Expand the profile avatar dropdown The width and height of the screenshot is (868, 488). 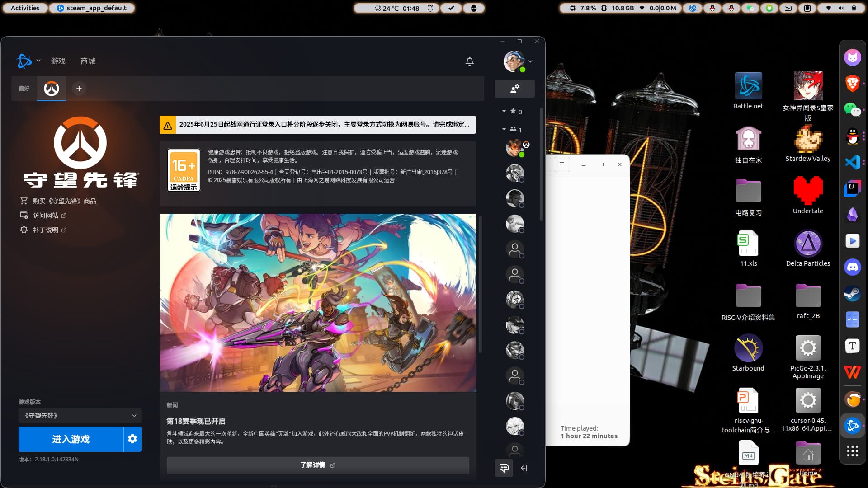pyautogui.click(x=530, y=61)
